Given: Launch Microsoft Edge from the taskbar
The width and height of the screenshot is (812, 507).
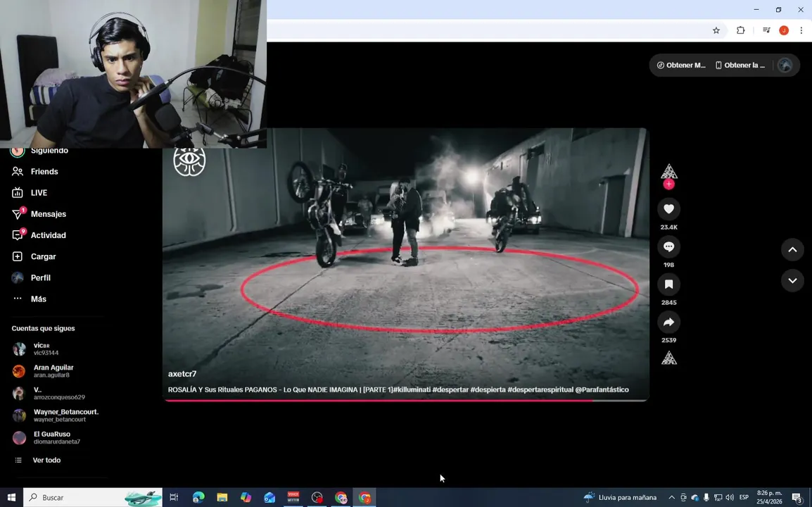Looking at the screenshot, I should (x=198, y=498).
